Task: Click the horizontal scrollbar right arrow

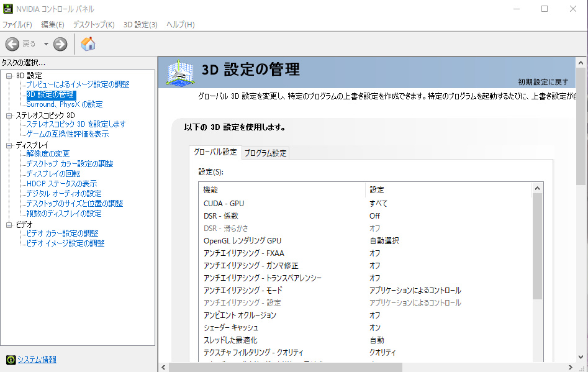Action: (x=571, y=367)
